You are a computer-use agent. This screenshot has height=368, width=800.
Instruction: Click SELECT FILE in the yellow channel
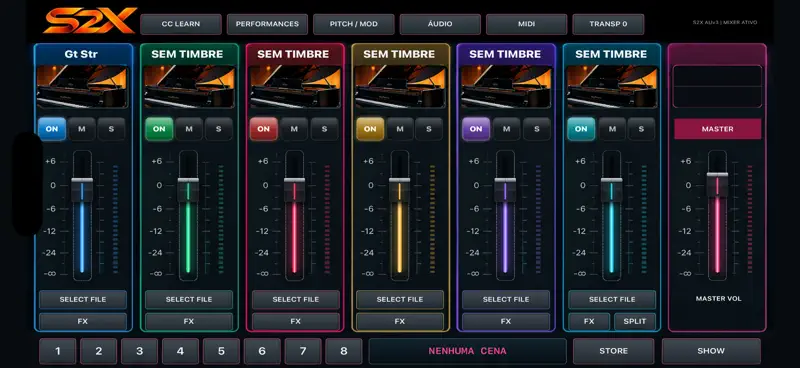(400, 300)
